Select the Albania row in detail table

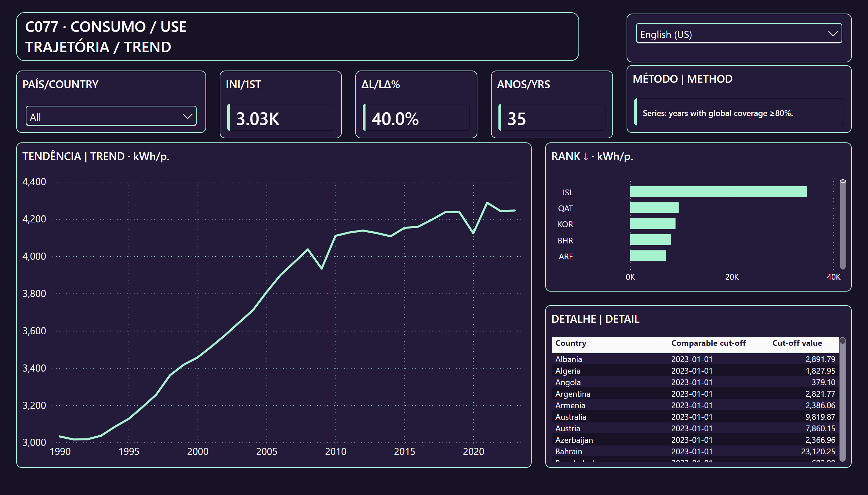pyautogui.click(x=695, y=359)
